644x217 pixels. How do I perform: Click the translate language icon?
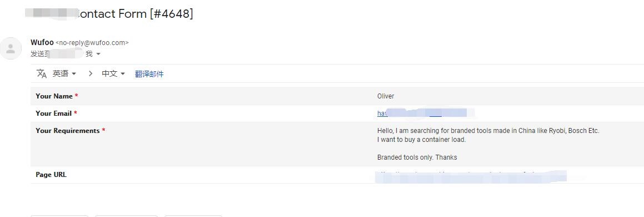click(x=42, y=73)
